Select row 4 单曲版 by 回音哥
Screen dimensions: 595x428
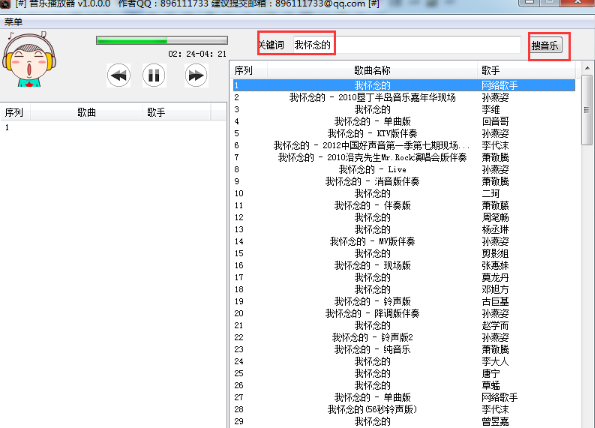(x=404, y=121)
